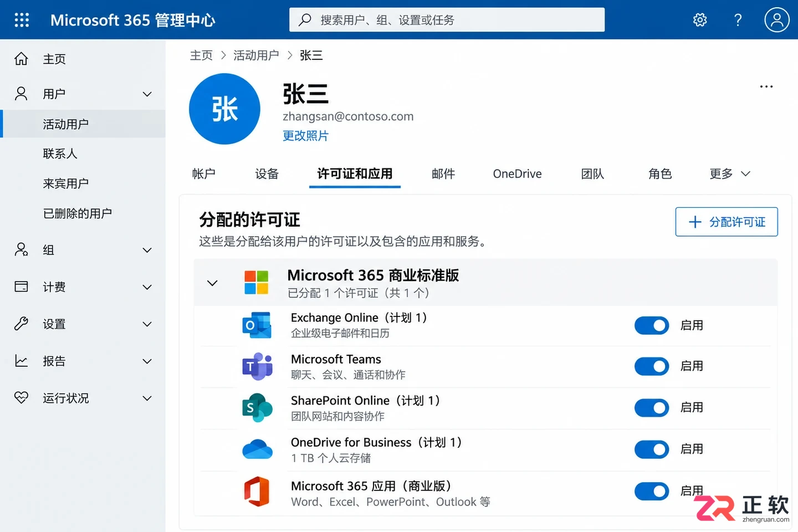Screen dimensions: 798x532
Task: Switch to the 邮件 tab
Action: click(443, 173)
